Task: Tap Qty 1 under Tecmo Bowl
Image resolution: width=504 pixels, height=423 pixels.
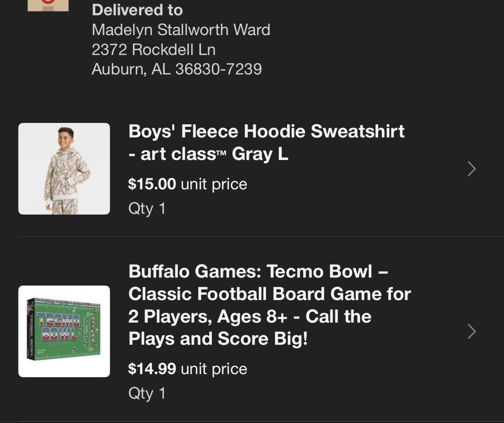Action: coord(147,393)
